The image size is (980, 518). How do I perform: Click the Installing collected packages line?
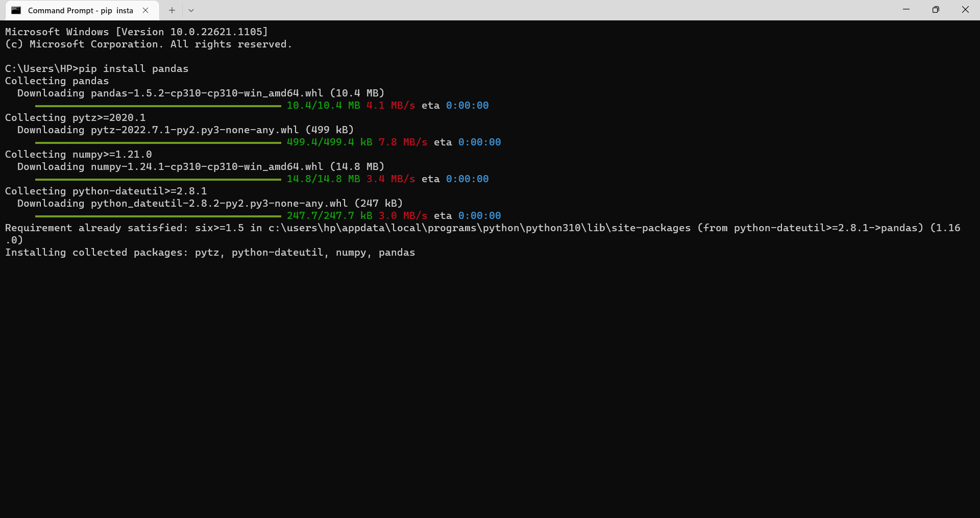209,252
